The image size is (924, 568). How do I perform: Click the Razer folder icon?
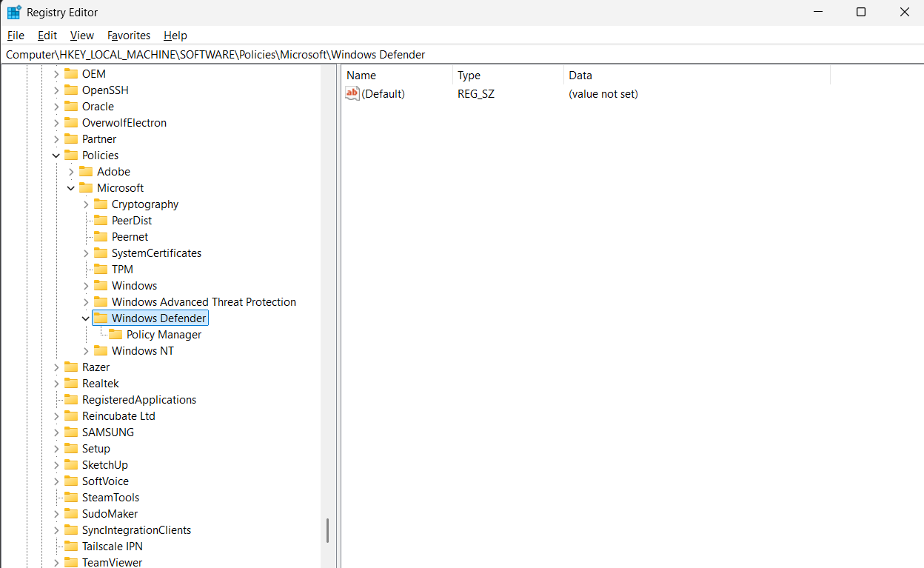click(x=71, y=367)
